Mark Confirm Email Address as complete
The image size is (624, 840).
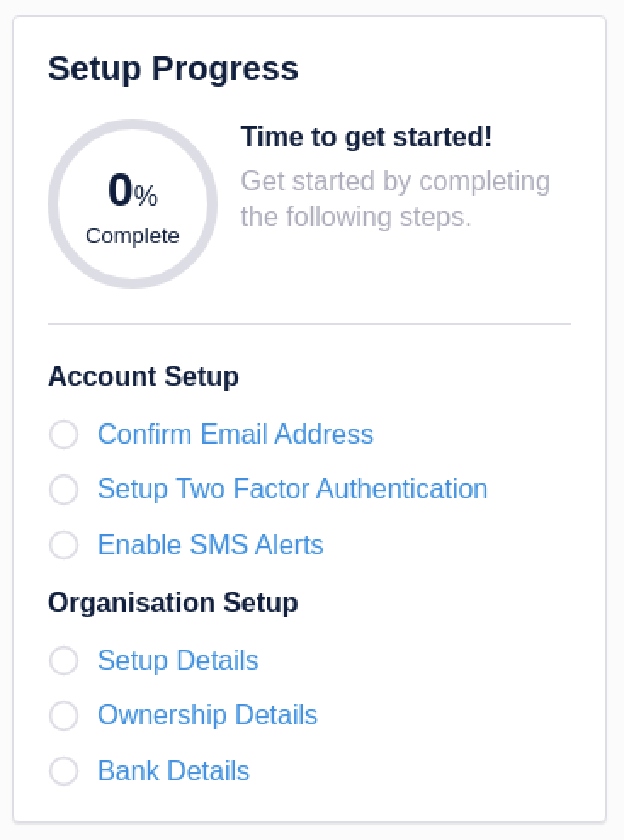64,434
